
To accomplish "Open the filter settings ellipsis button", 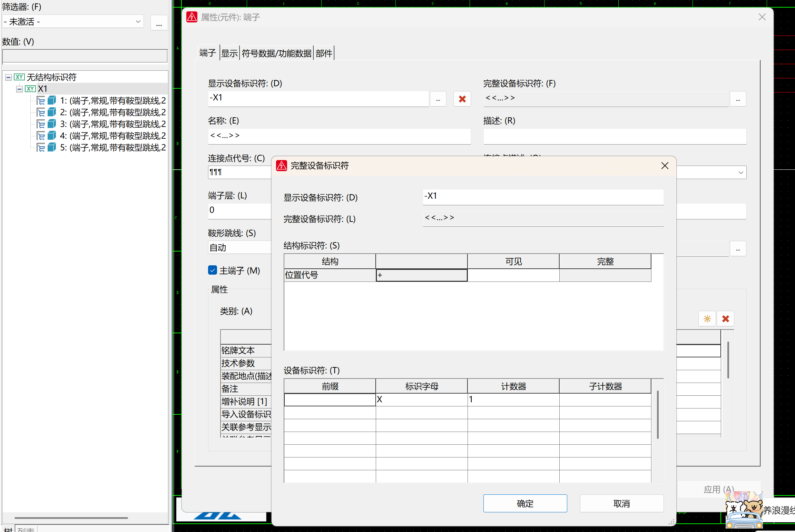I will pyautogui.click(x=159, y=23).
